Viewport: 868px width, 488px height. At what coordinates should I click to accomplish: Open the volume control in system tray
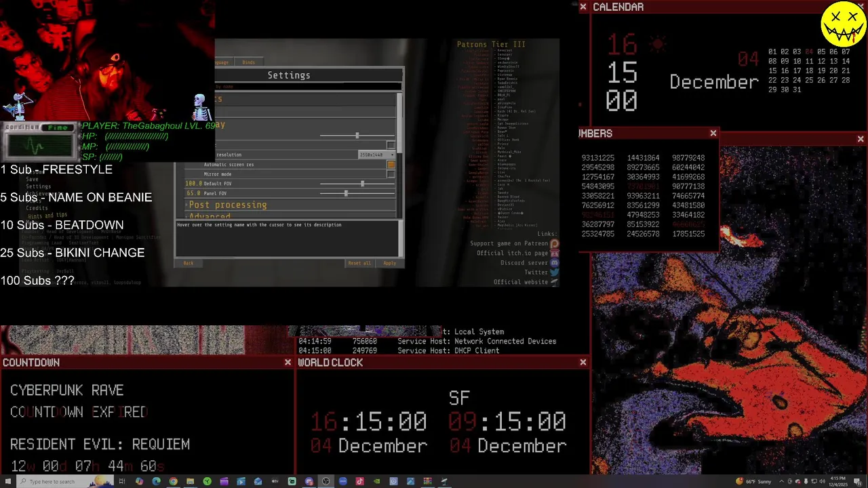pyautogui.click(x=822, y=481)
